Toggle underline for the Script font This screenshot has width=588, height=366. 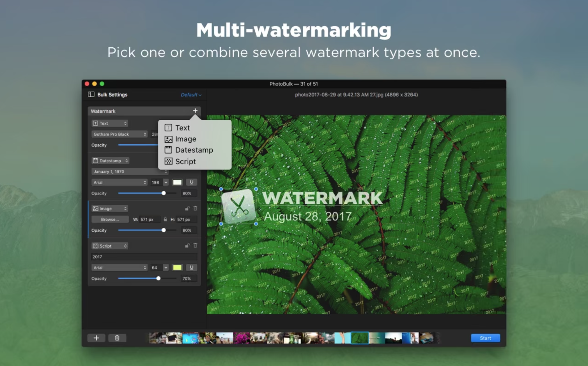(x=192, y=268)
